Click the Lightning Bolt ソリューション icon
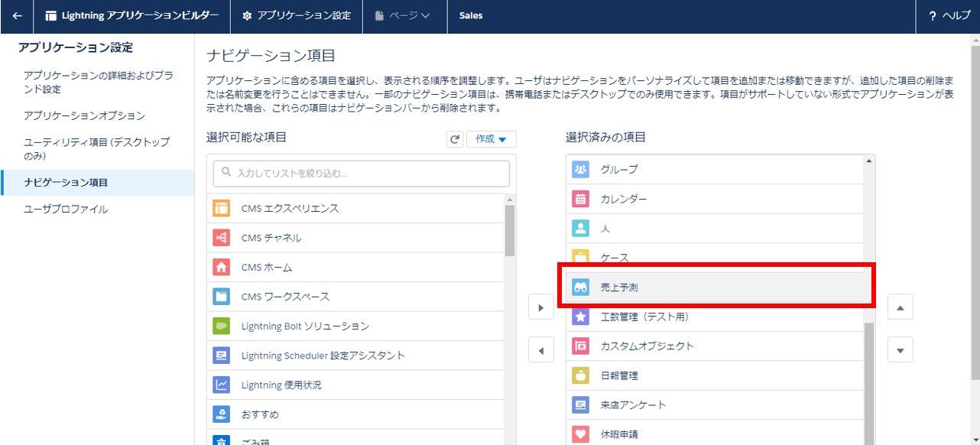Screen dimensions: 980x445 tap(221, 326)
